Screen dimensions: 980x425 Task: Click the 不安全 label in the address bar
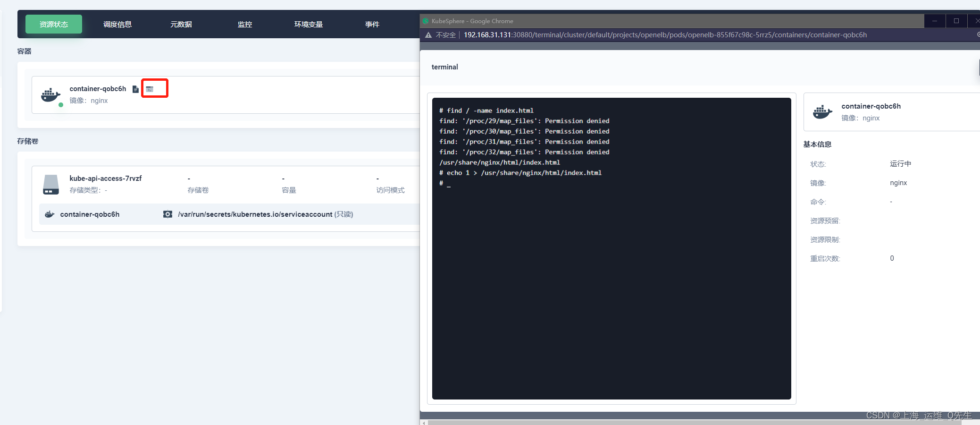tap(446, 35)
